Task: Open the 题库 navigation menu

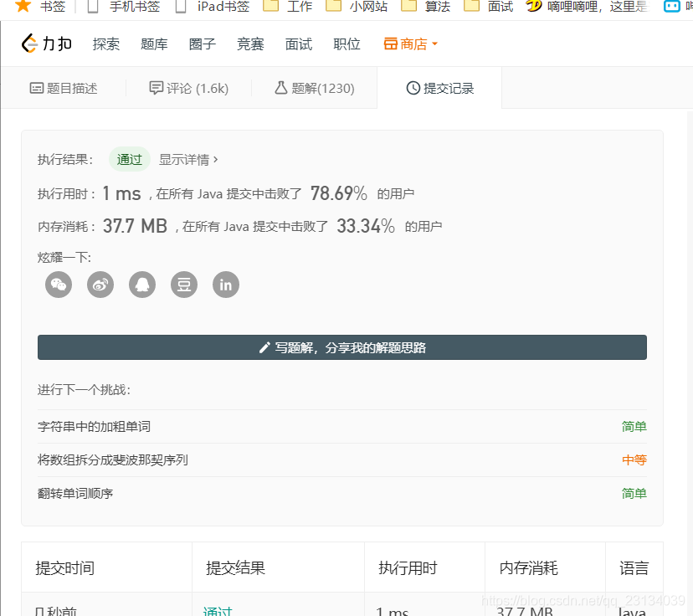Action: 154,44
